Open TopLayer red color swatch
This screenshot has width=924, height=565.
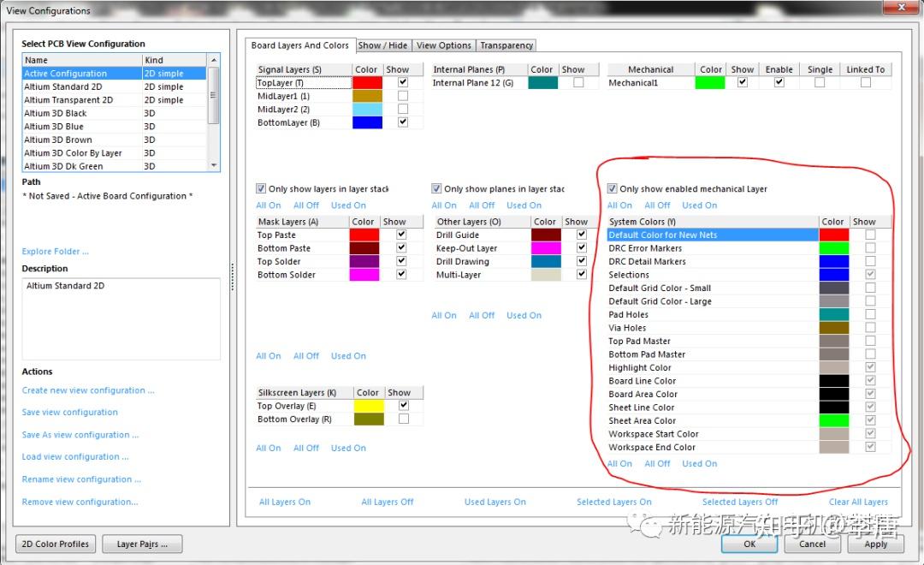click(367, 82)
